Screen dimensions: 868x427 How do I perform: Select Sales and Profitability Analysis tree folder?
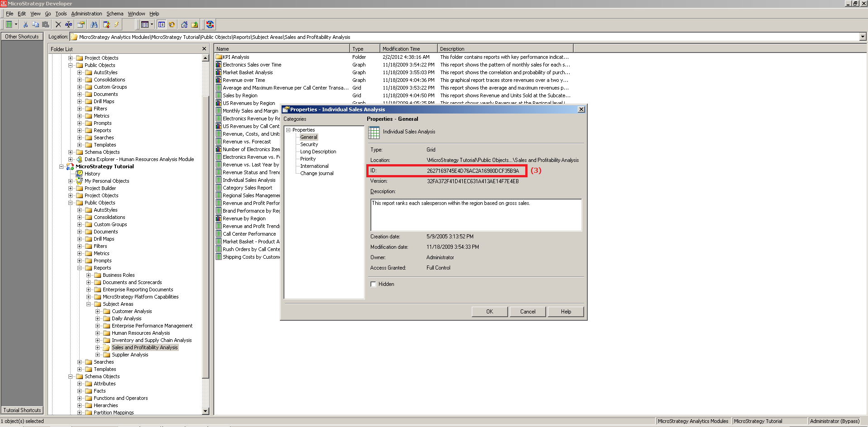[144, 347]
